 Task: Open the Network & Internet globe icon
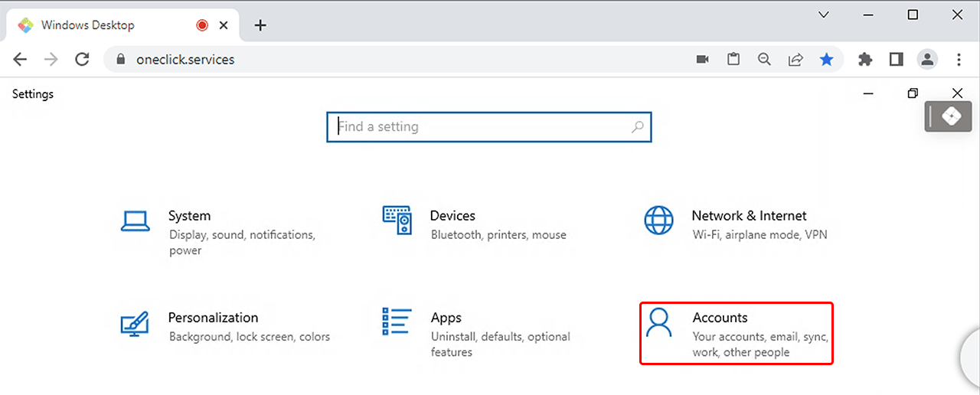point(658,220)
